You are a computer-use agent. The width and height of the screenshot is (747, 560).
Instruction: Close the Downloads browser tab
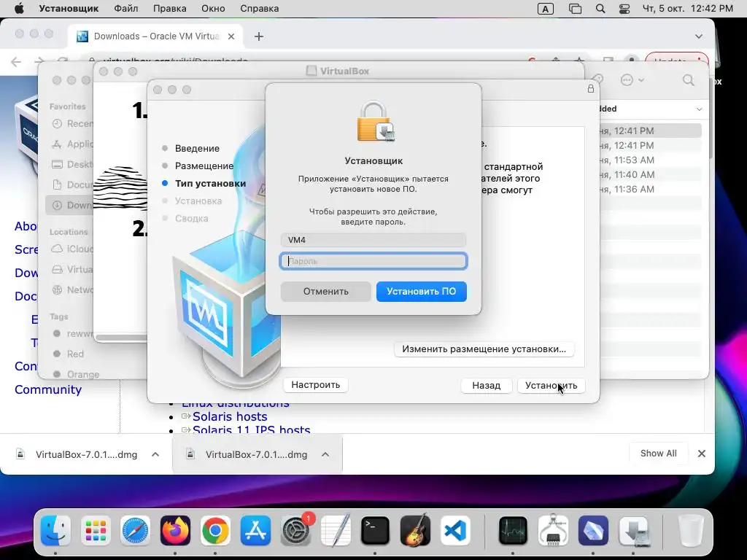pos(231,36)
